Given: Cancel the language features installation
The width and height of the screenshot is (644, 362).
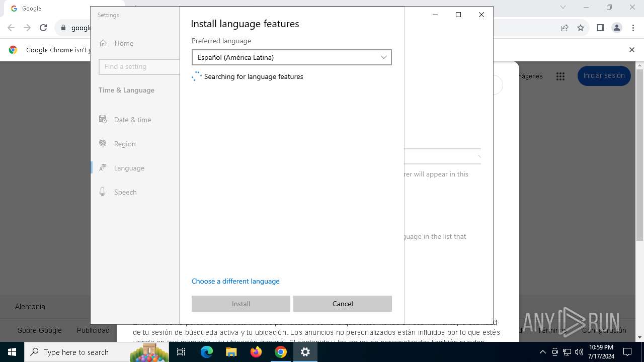Looking at the screenshot, I should (343, 304).
